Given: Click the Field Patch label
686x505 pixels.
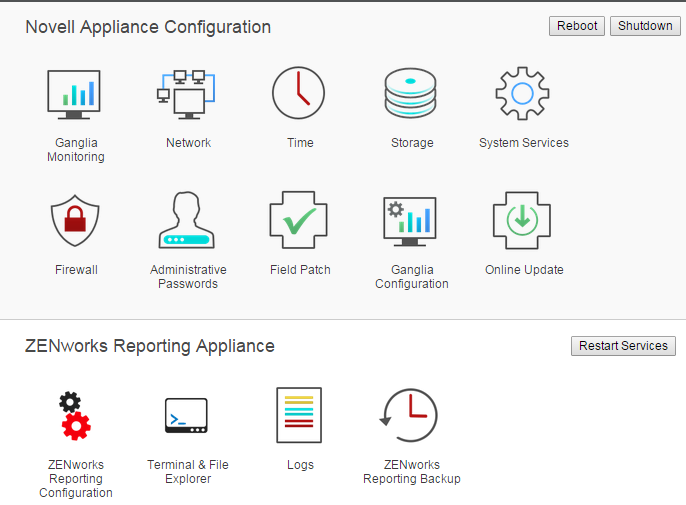Looking at the screenshot, I should click(x=300, y=270).
